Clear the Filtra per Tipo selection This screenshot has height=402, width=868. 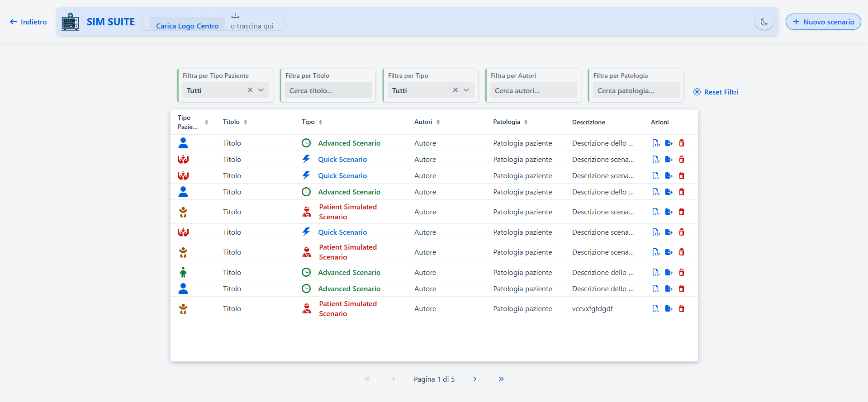point(455,90)
